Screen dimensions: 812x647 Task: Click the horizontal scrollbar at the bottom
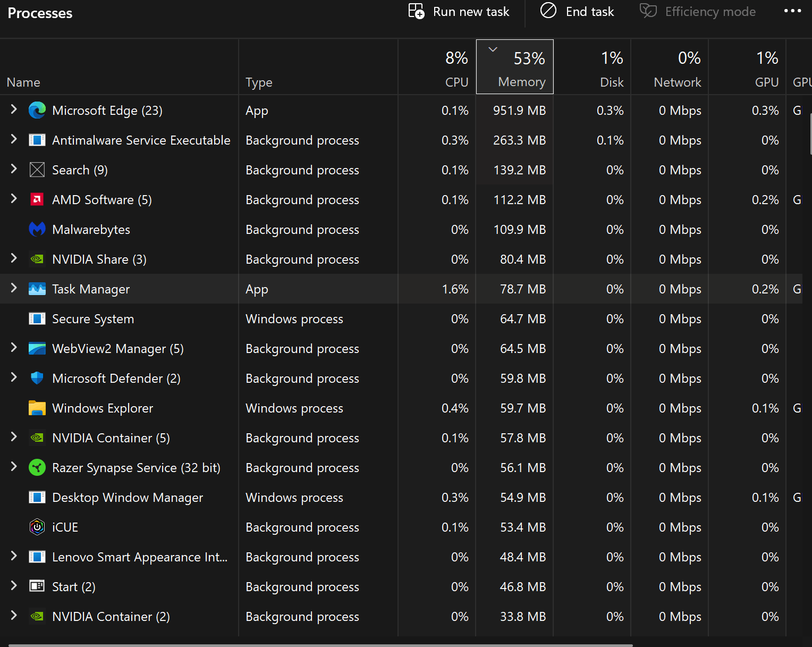tap(320, 645)
